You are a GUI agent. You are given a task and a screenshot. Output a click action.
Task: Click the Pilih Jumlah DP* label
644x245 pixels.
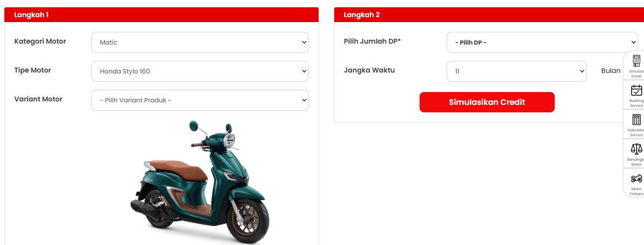pos(372,41)
